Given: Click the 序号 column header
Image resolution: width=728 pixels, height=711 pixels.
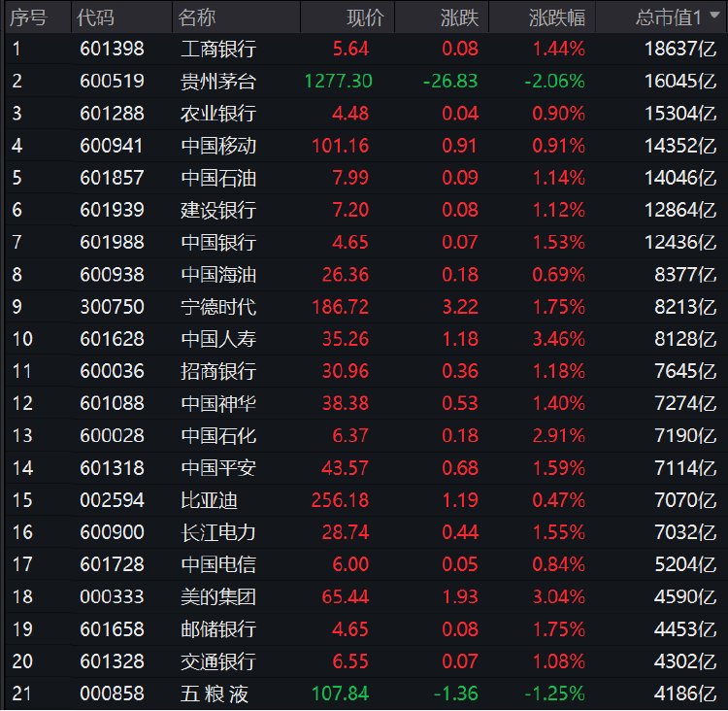Looking at the screenshot, I should (x=29, y=17).
